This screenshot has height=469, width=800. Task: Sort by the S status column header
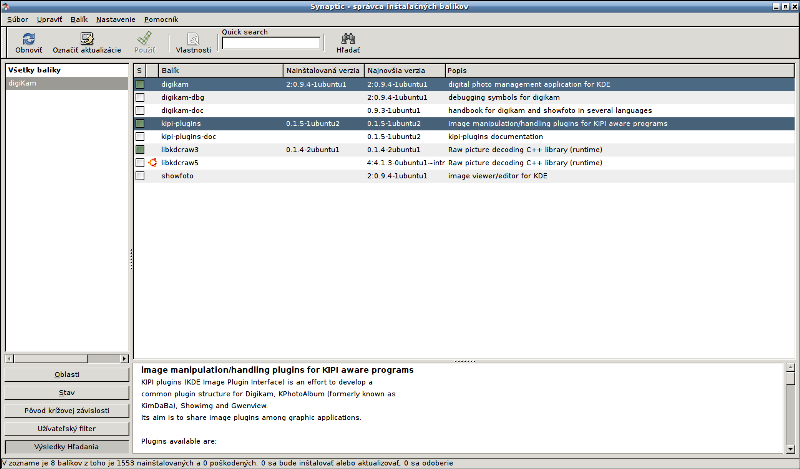click(140, 70)
